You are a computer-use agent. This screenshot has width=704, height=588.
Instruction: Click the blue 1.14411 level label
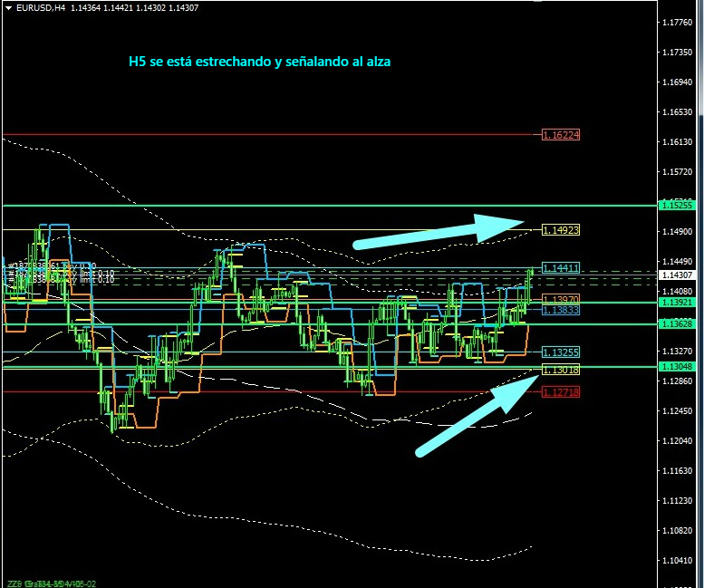[x=561, y=268]
